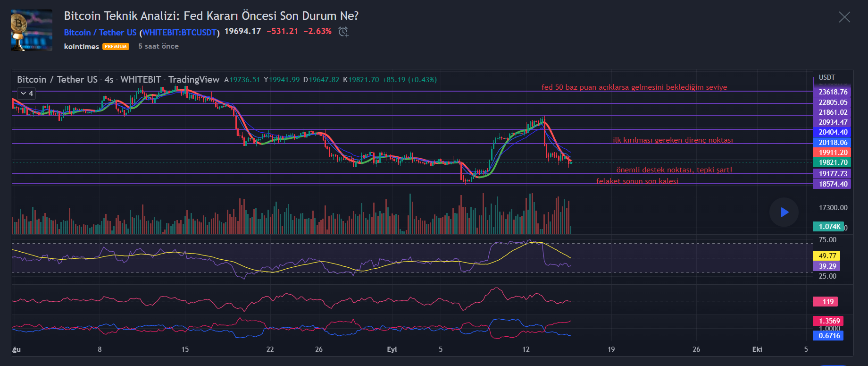Click the -119 indicator value label
The width and height of the screenshot is (868, 366).
826,302
